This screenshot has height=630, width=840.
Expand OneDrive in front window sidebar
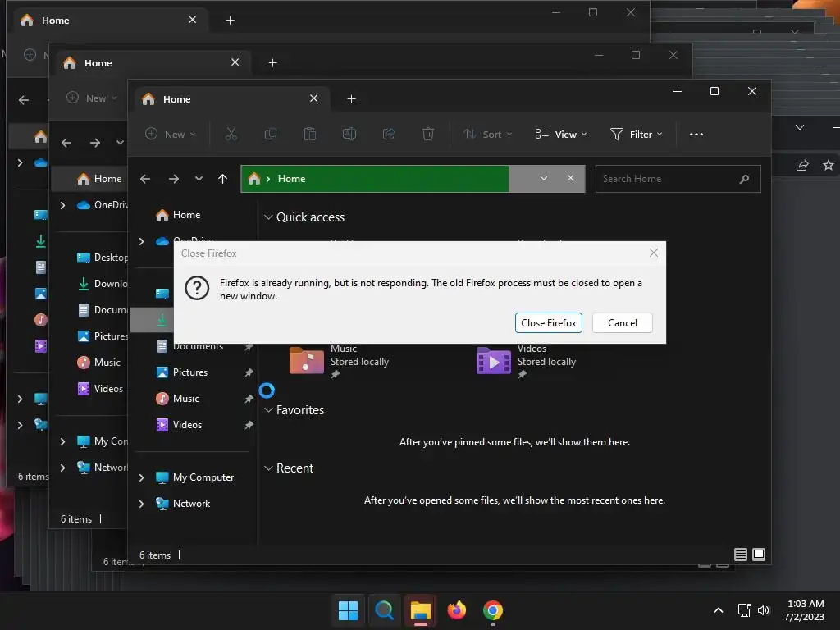(x=141, y=242)
